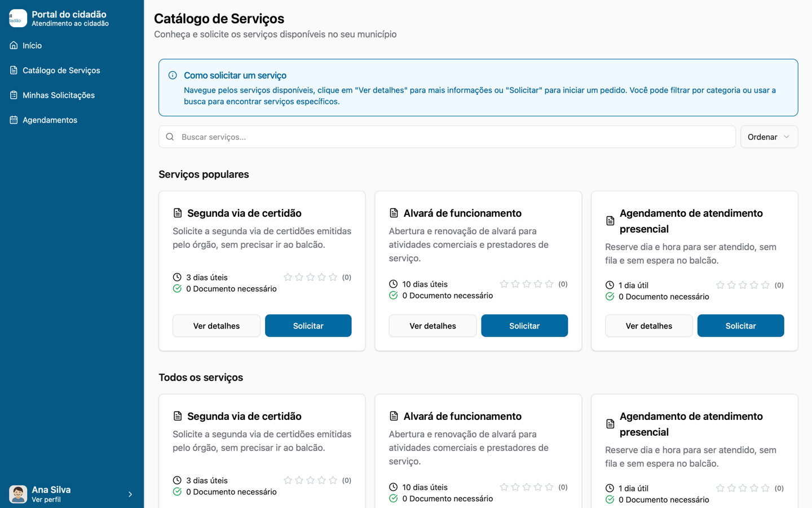Request popular Alvará de funcionamento with Solicitar
Screen dimensions: 812x508
[524, 326]
